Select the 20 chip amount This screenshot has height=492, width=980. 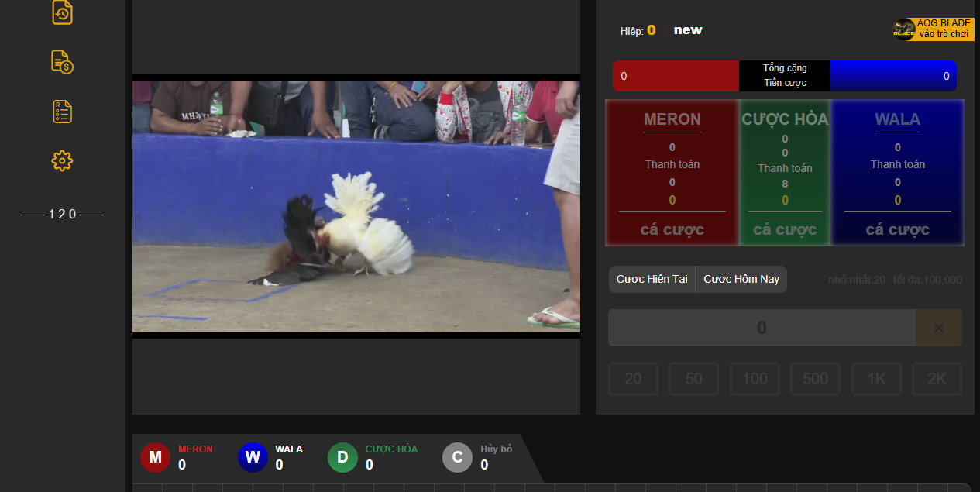(633, 379)
